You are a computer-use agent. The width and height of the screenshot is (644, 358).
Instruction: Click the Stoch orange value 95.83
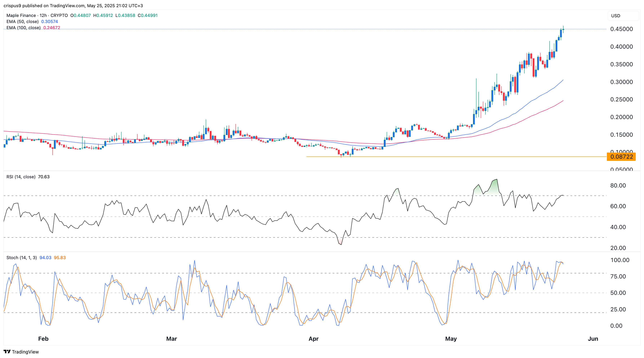(x=60, y=258)
